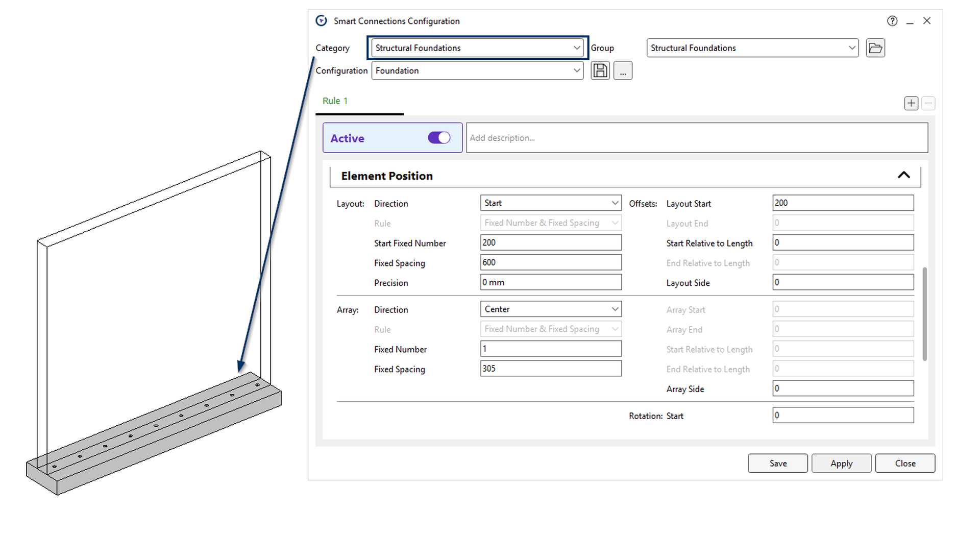Open the Group dropdown
The image size is (980, 535).
(x=752, y=48)
